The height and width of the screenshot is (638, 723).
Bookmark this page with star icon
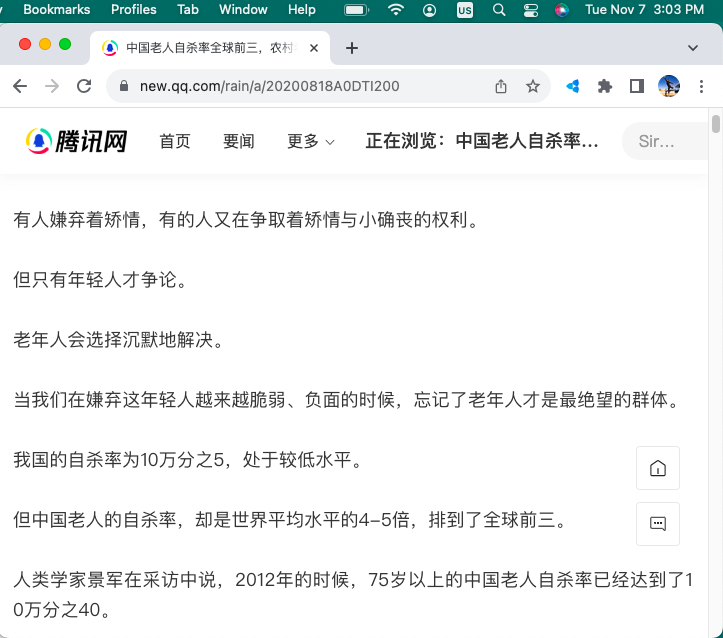point(533,86)
